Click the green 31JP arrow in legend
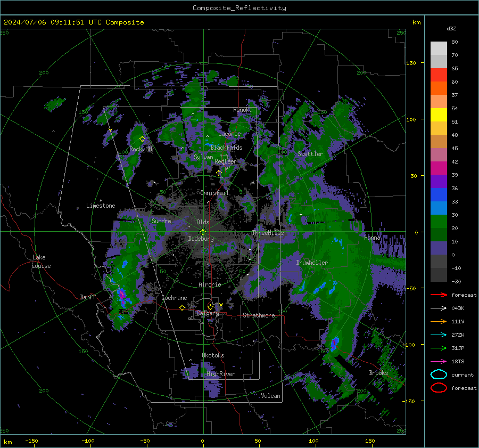Screen dimensions: 479x448 439,348
